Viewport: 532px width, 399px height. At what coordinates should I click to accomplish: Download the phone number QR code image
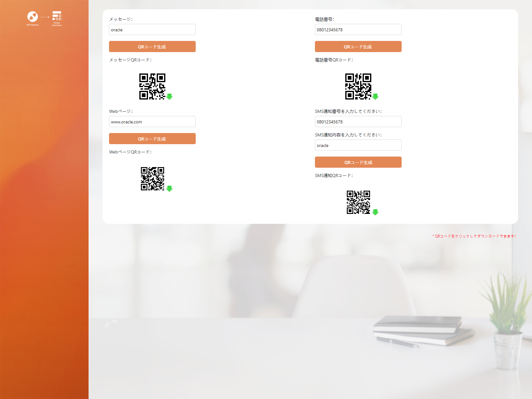pyautogui.click(x=358, y=86)
